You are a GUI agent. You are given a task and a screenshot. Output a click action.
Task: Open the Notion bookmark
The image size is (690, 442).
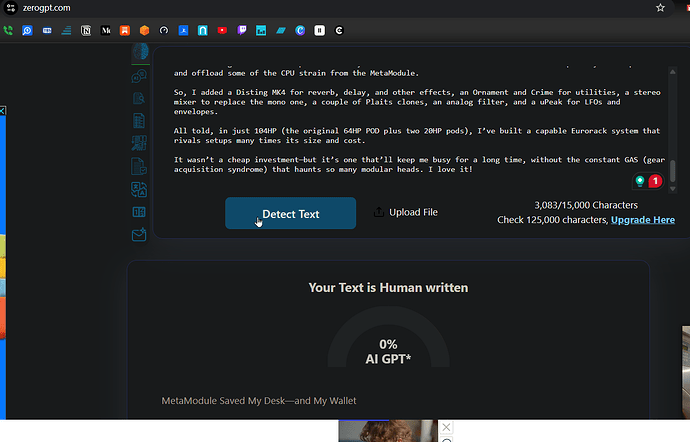[x=86, y=30]
